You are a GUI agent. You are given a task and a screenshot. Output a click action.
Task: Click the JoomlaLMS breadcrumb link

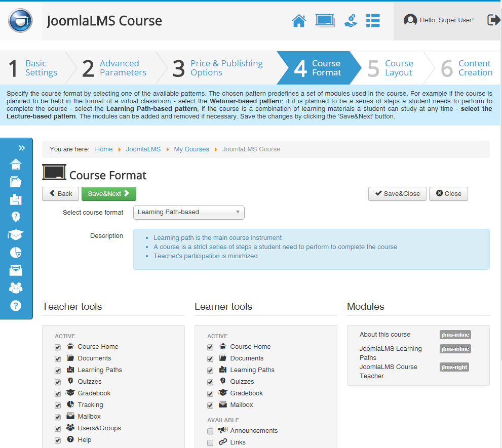143,149
